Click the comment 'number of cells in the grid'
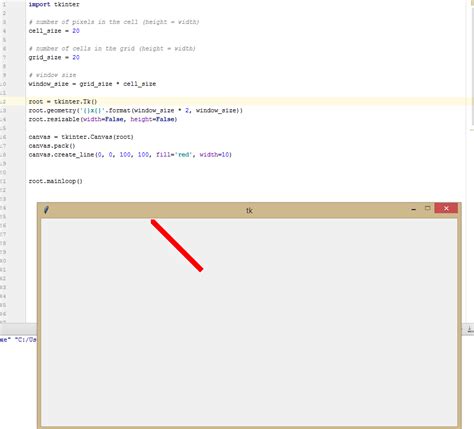The width and height of the screenshot is (474, 429). tap(112, 48)
